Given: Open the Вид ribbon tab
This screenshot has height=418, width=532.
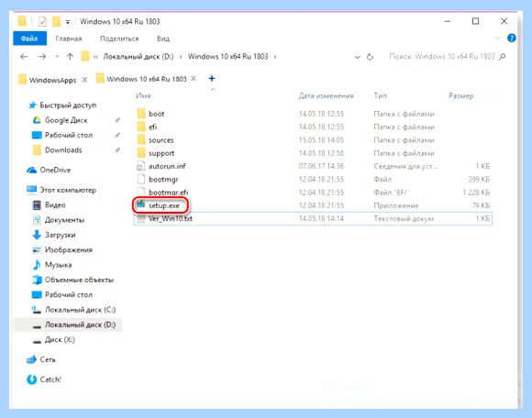Looking at the screenshot, I should 163,38.
